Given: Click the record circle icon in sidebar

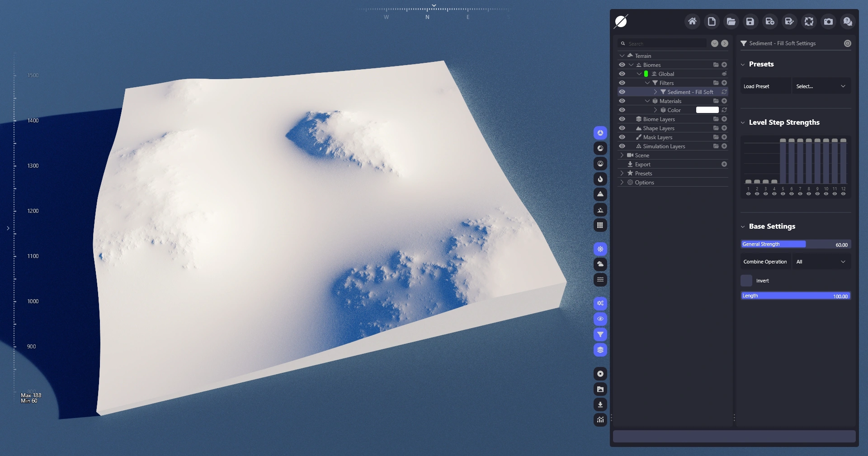Looking at the screenshot, I should (x=600, y=374).
